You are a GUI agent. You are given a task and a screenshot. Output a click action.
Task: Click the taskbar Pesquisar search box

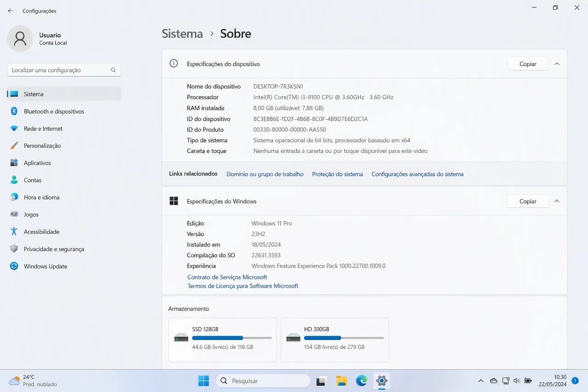tap(263, 381)
